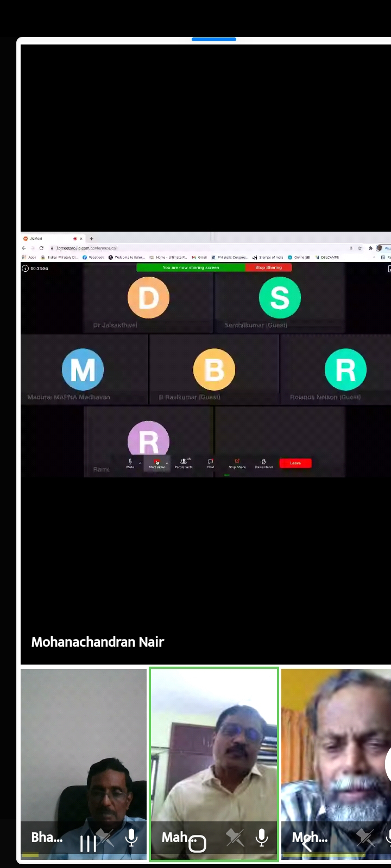Click Mohanachandran Nair presenter name

point(98,642)
